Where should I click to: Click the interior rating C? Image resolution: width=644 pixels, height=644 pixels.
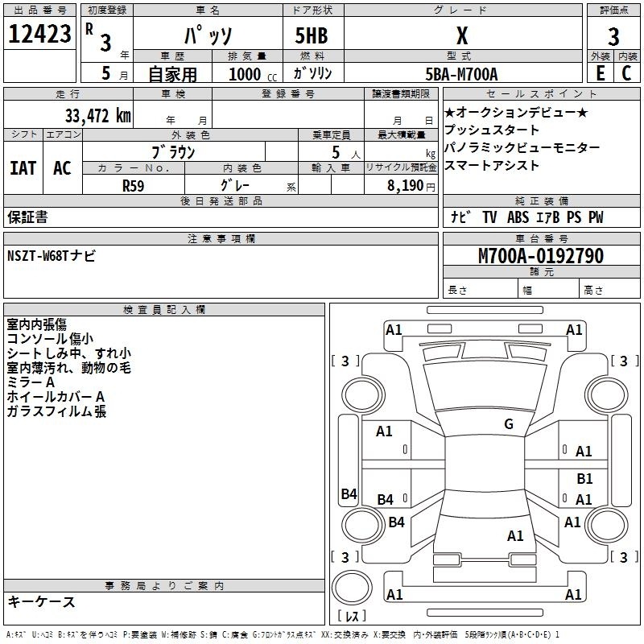coord(626,73)
